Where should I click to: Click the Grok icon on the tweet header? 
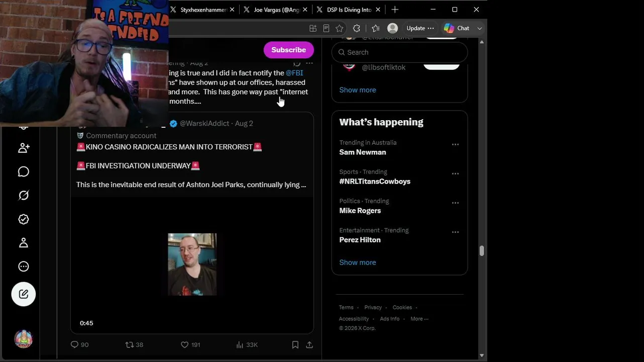(x=297, y=63)
